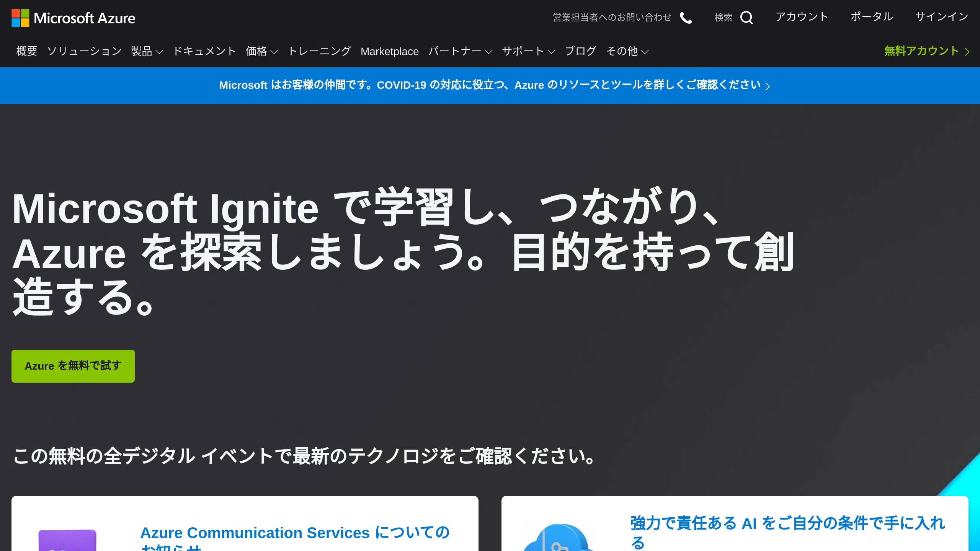Open the トレーニング nav item
This screenshot has width=980, height=551.
319,51
